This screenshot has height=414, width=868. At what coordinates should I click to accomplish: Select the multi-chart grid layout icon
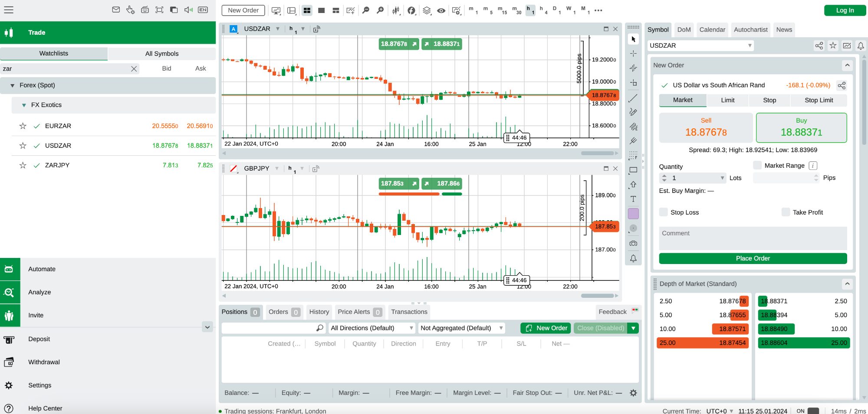pyautogui.click(x=307, y=10)
